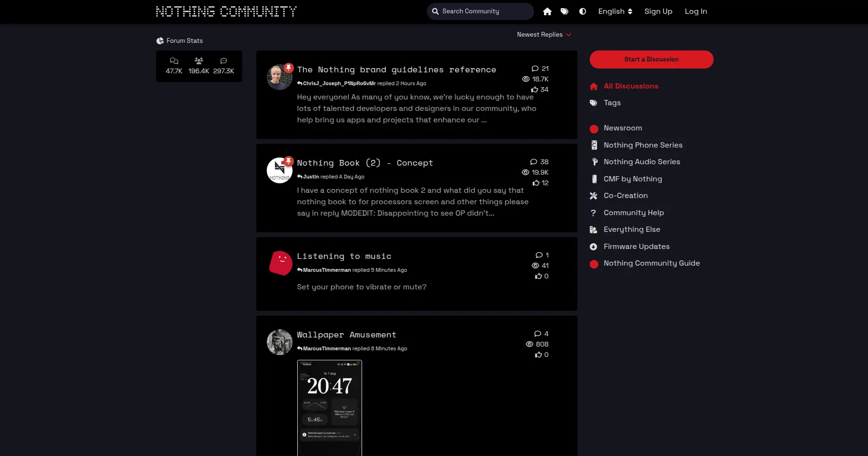This screenshot has width=868, height=456.
Task: Open the English language dropdown
Action: tap(616, 11)
